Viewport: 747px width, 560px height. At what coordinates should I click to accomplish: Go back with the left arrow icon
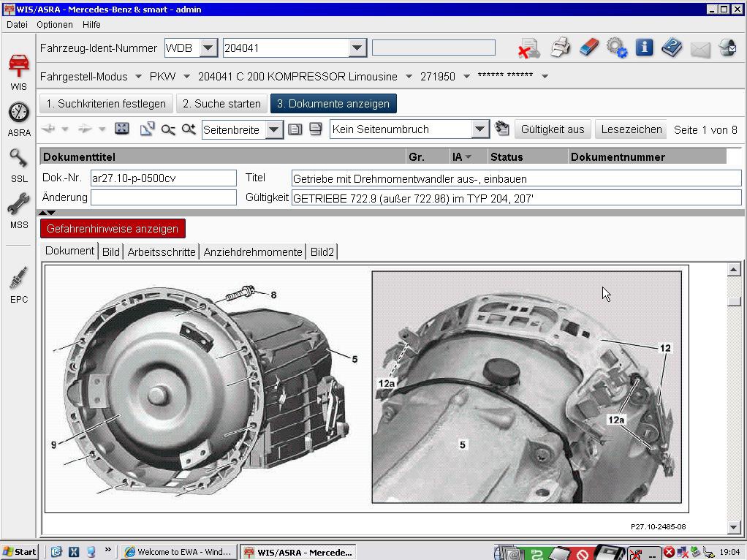(49, 129)
